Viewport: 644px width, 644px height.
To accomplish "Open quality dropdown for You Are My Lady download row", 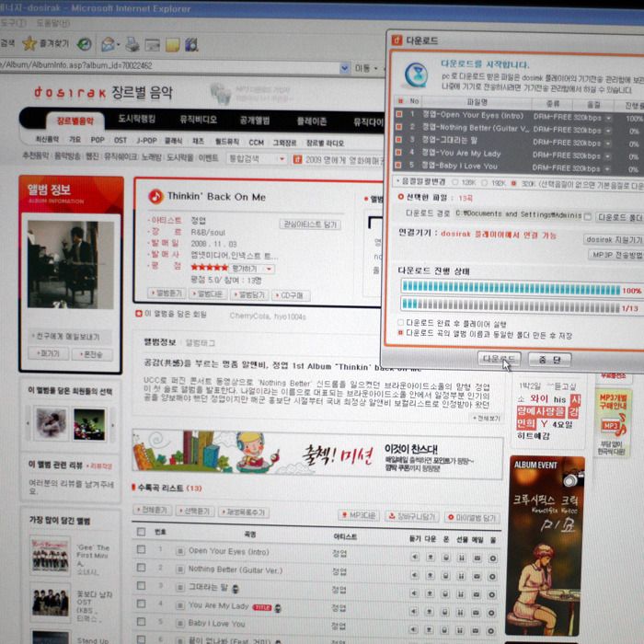I will [x=607, y=156].
